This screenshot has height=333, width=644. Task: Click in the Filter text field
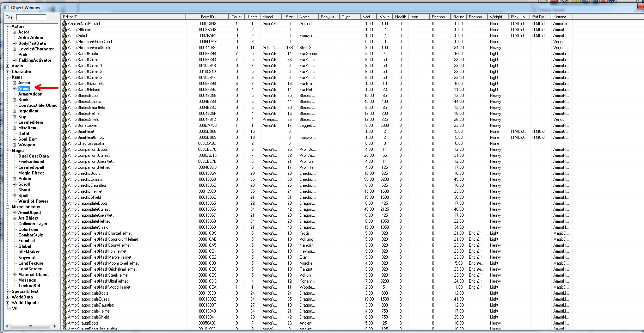(31, 17)
